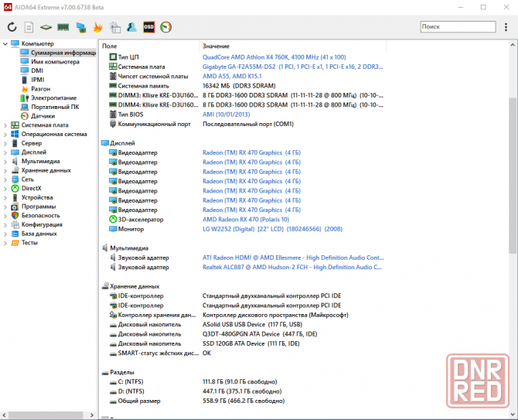518x420 pixels.
Task: Select Электропитание in the sidebar tree
Action: 53,98
